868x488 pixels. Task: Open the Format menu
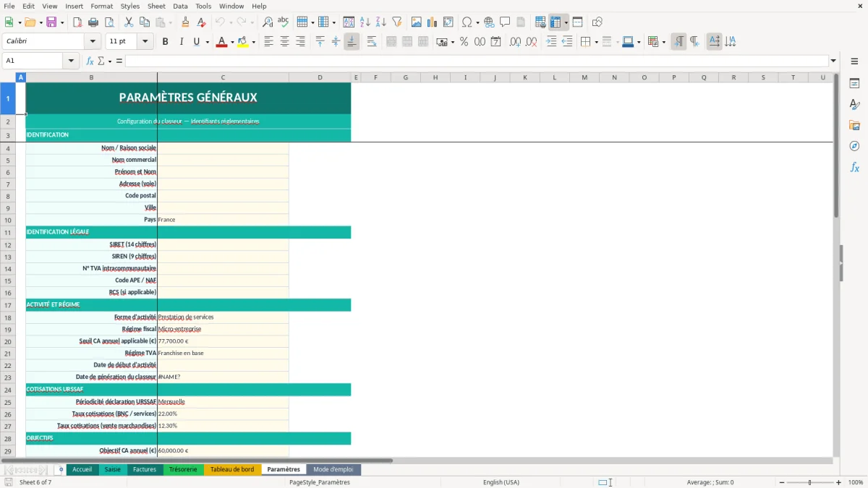pyautogui.click(x=101, y=6)
